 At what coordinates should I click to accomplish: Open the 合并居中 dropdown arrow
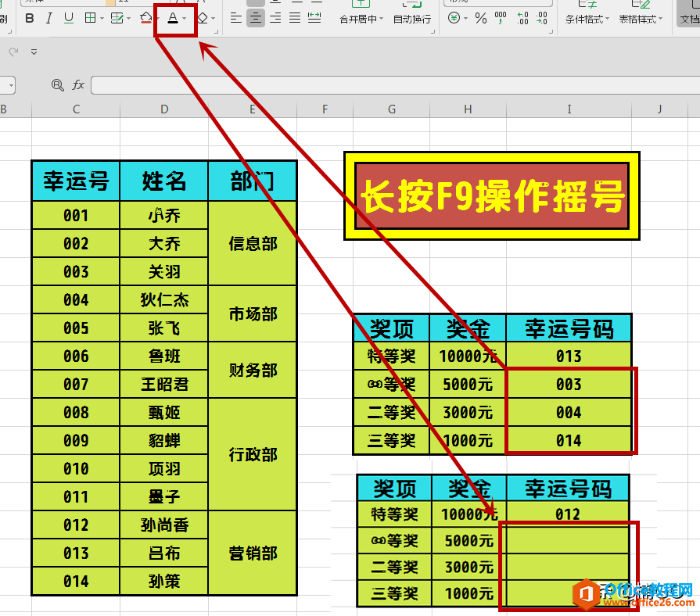[381, 20]
